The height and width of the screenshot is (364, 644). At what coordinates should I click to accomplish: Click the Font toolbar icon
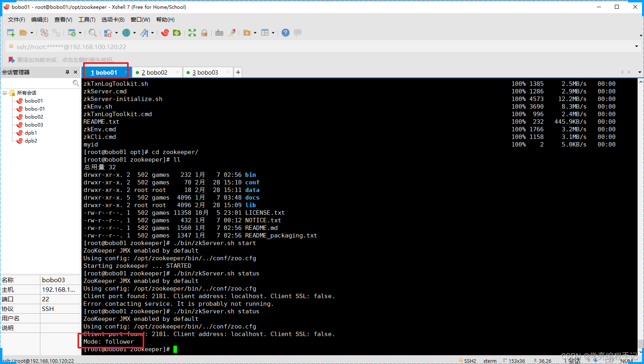(x=144, y=33)
